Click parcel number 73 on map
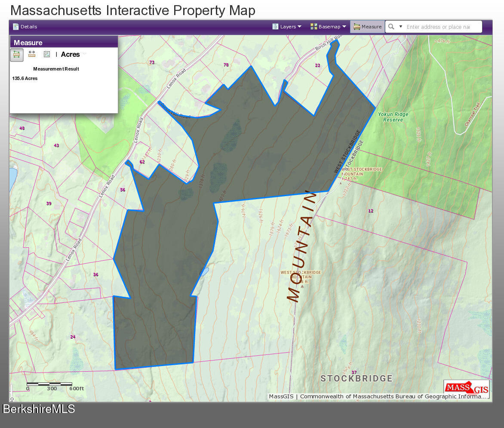Viewport: 504px width, 428px height. (152, 62)
